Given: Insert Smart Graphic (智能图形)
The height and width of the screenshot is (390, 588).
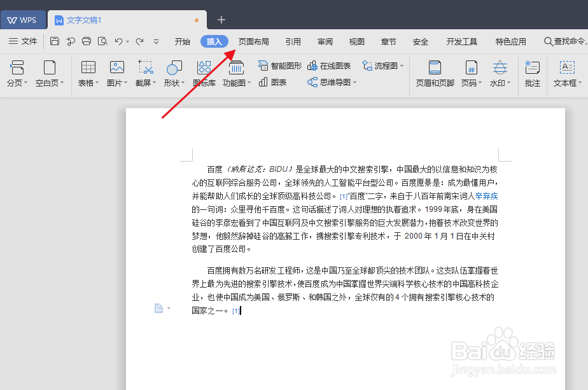Looking at the screenshot, I should [x=280, y=66].
